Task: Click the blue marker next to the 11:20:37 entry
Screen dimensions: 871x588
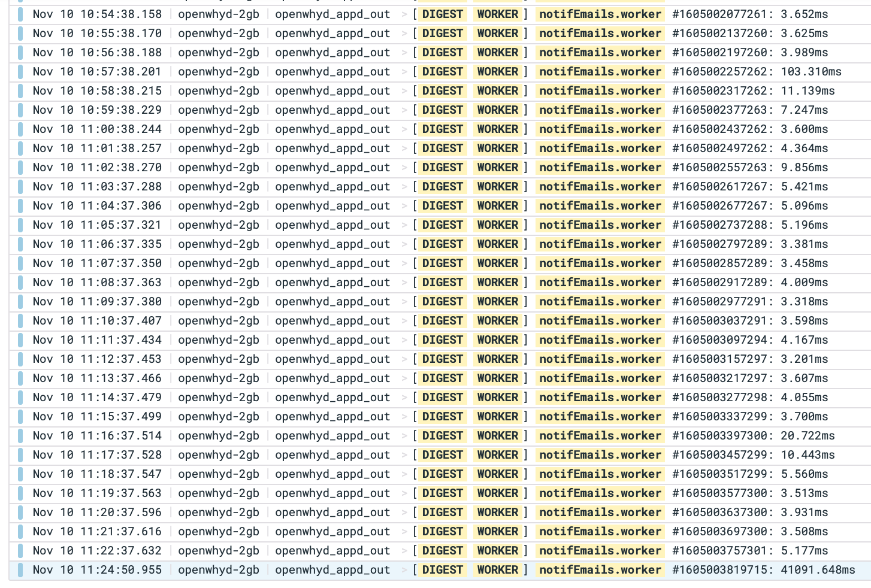Action: pos(21,512)
